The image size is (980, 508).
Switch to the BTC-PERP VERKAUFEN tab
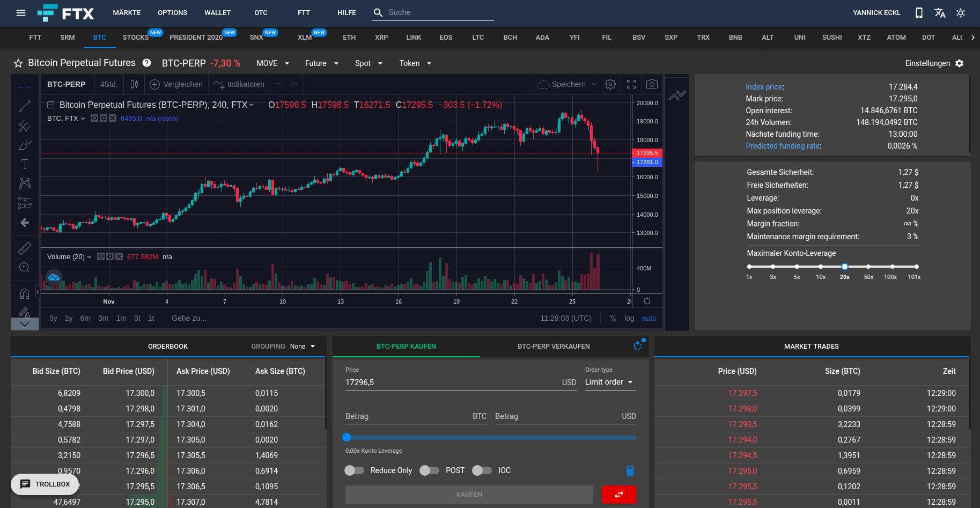(554, 346)
